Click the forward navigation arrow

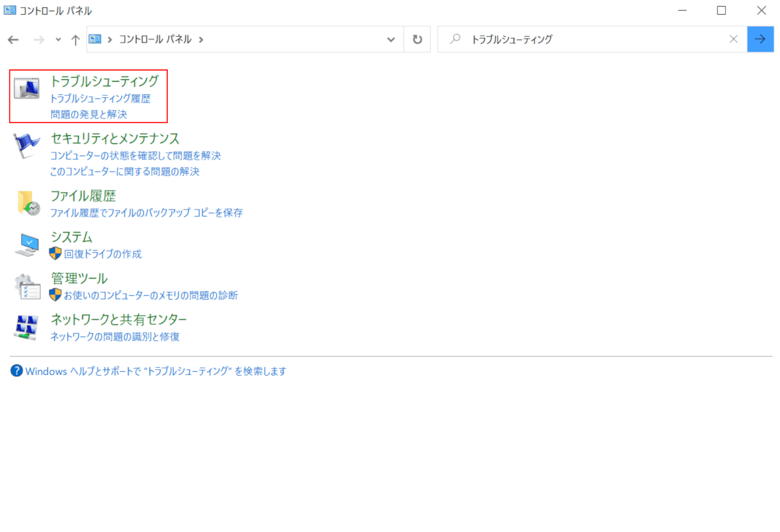pos(39,40)
